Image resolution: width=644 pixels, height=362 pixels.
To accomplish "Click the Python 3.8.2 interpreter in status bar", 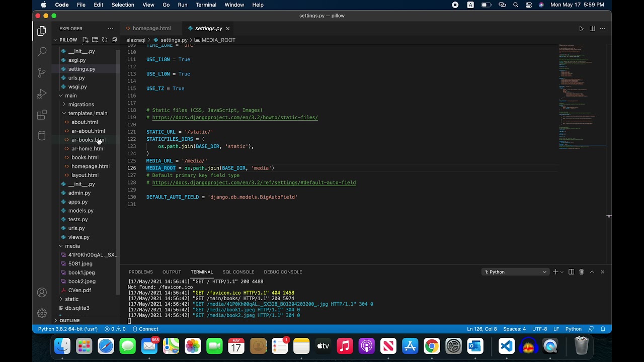I will coord(68,329).
